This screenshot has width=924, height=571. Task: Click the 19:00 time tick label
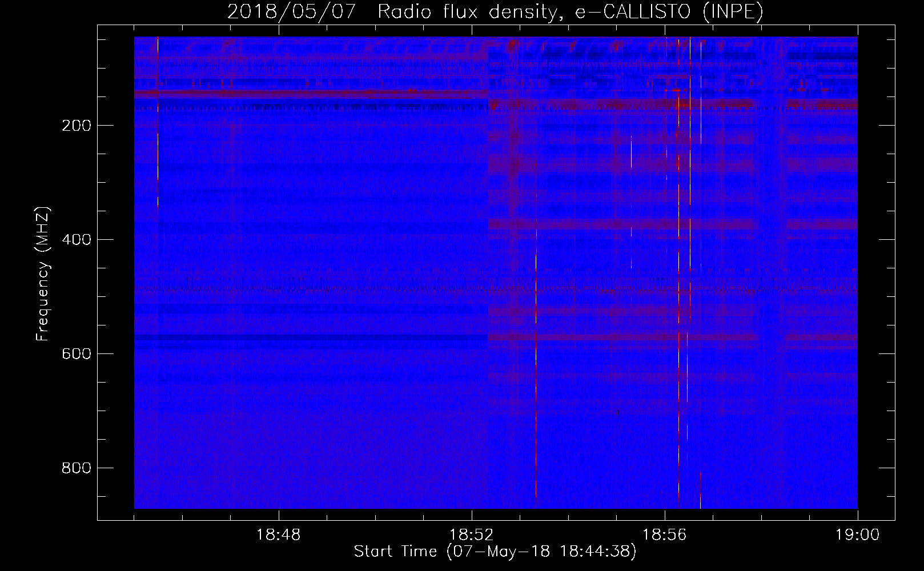858,535
